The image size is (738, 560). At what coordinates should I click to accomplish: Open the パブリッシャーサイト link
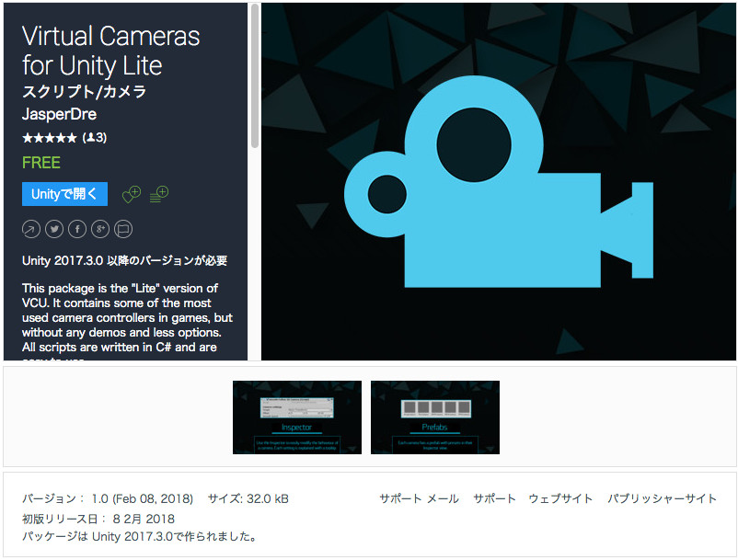click(x=662, y=498)
